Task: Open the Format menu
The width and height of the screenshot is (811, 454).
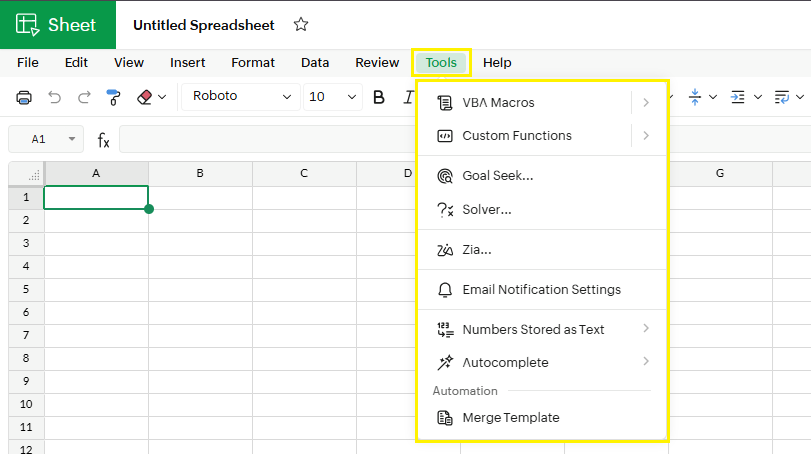Action: (x=253, y=63)
